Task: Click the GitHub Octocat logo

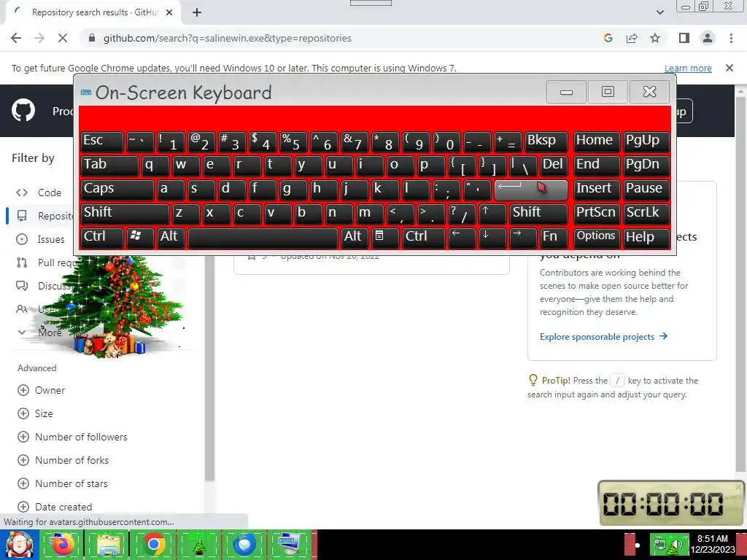Action: tap(23, 111)
